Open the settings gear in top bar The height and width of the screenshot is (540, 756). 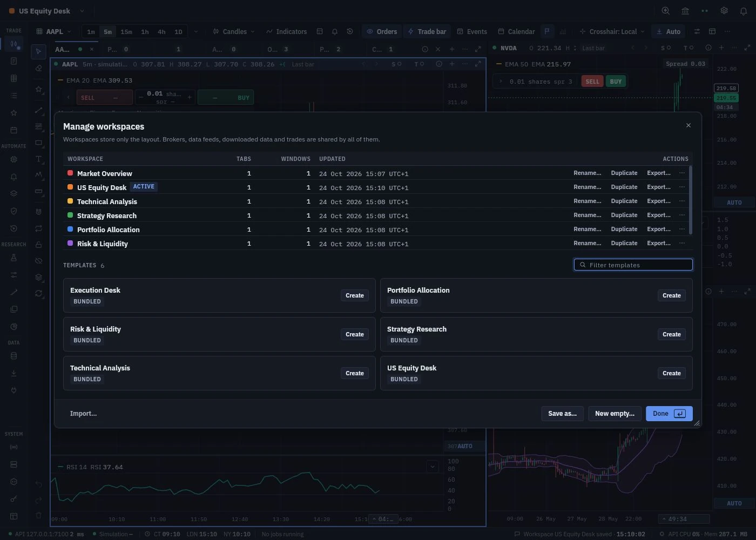[x=724, y=11]
